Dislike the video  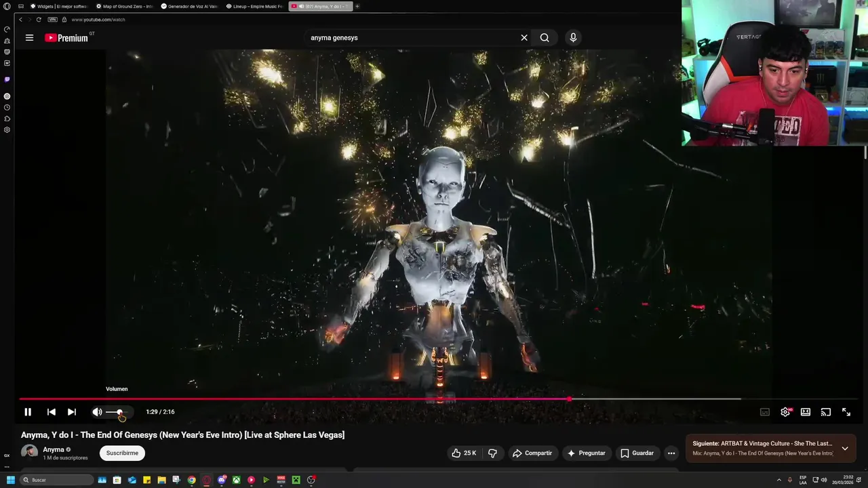pyautogui.click(x=493, y=453)
